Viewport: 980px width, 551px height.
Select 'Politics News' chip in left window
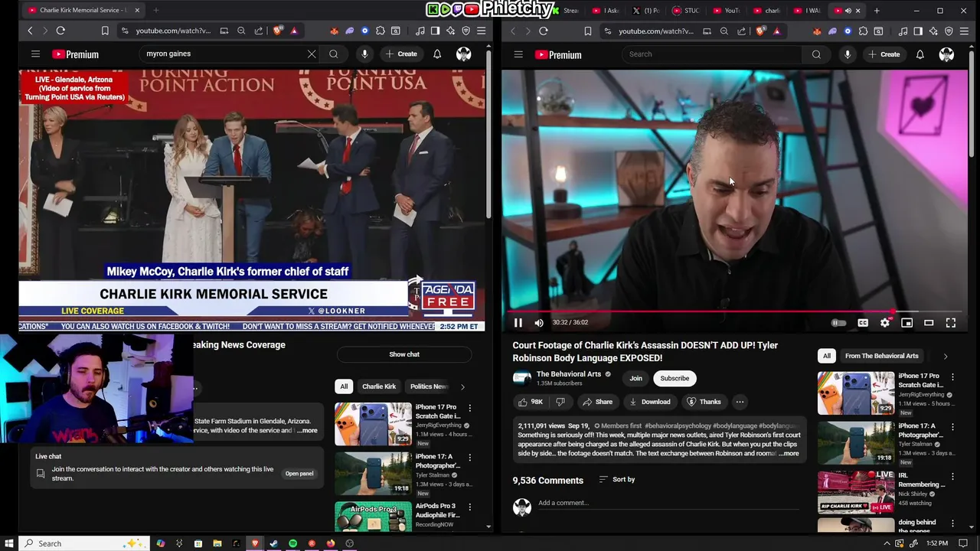click(429, 386)
